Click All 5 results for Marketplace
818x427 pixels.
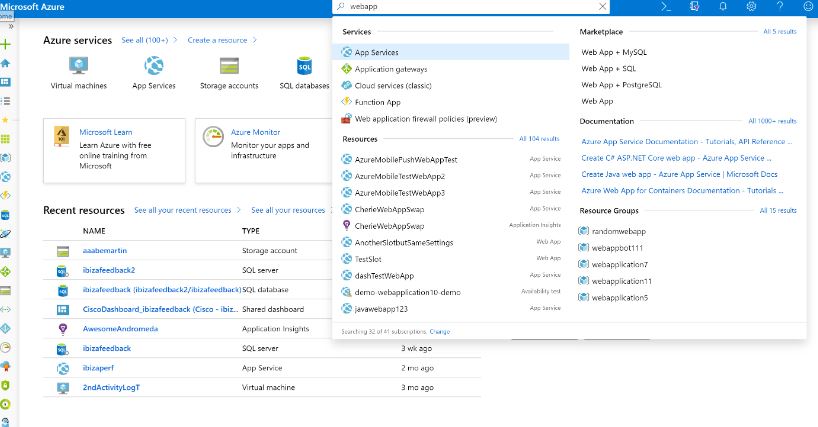click(779, 31)
